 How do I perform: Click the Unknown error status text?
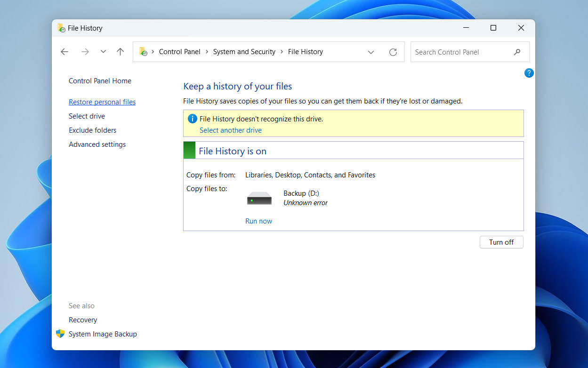[306, 203]
